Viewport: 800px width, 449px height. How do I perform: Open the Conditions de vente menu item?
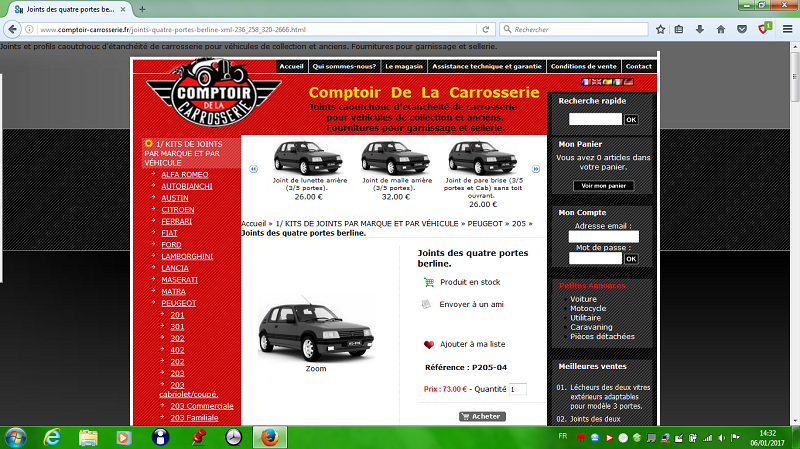point(584,66)
